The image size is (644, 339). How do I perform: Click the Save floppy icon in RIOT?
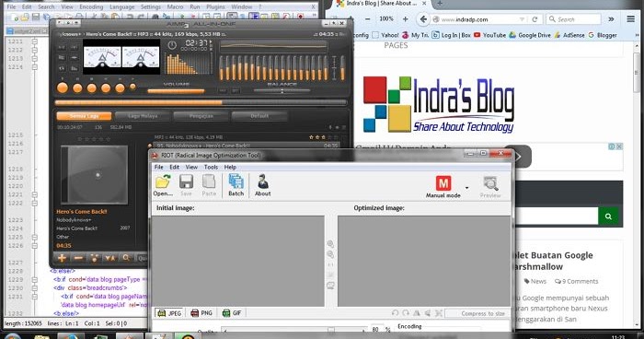186,181
